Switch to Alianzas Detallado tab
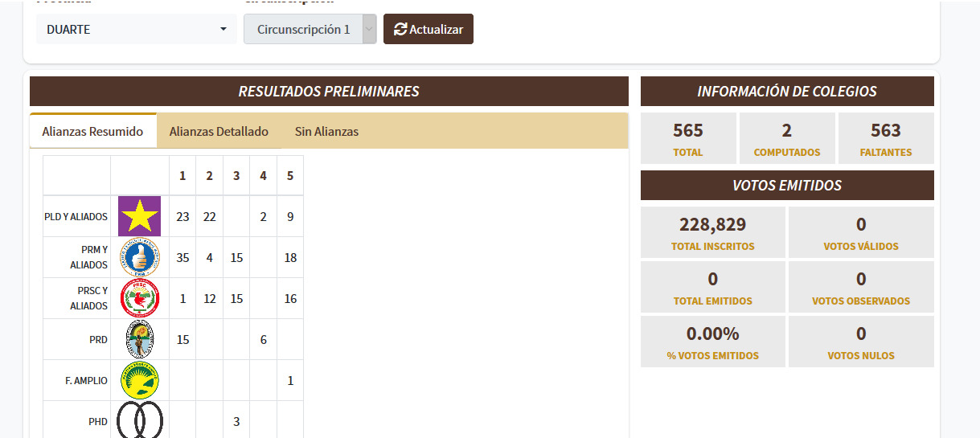Viewport: 980px width, 438px height. (x=219, y=131)
